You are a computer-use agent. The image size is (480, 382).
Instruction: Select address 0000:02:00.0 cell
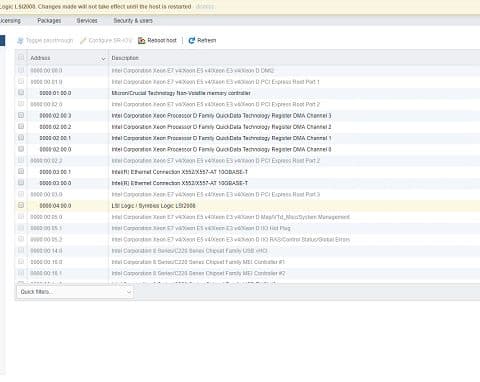(55, 149)
